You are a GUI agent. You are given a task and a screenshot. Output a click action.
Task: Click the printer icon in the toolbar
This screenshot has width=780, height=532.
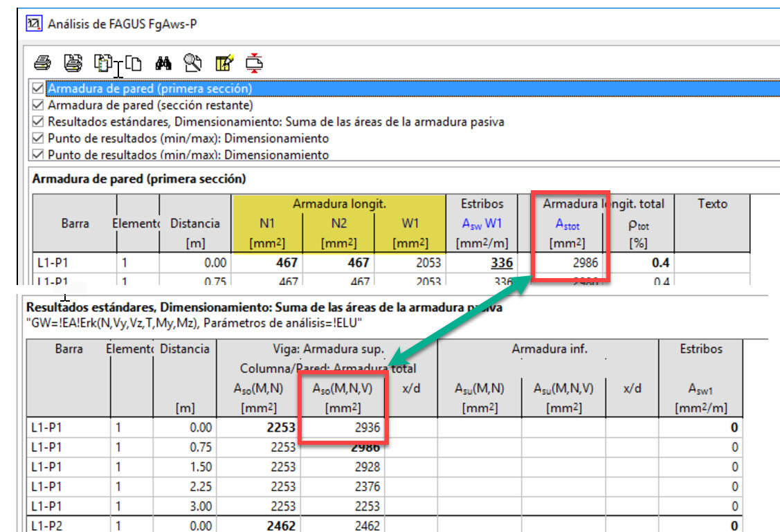pyautogui.click(x=42, y=64)
